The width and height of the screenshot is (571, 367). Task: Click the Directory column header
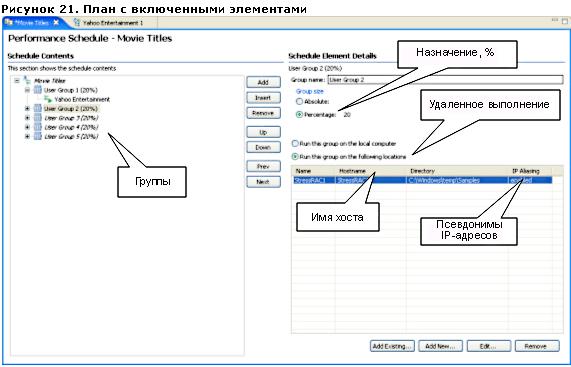pos(457,171)
